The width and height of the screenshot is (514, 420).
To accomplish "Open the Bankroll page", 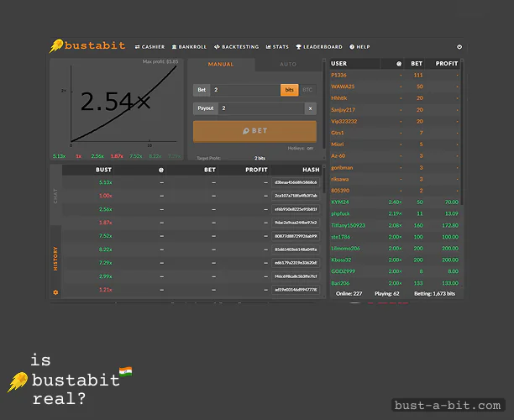I will (x=189, y=47).
